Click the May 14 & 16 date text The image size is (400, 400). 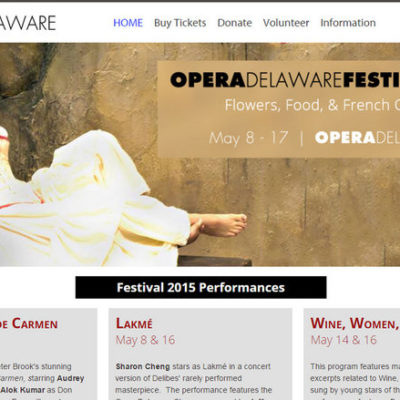point(344,340)
